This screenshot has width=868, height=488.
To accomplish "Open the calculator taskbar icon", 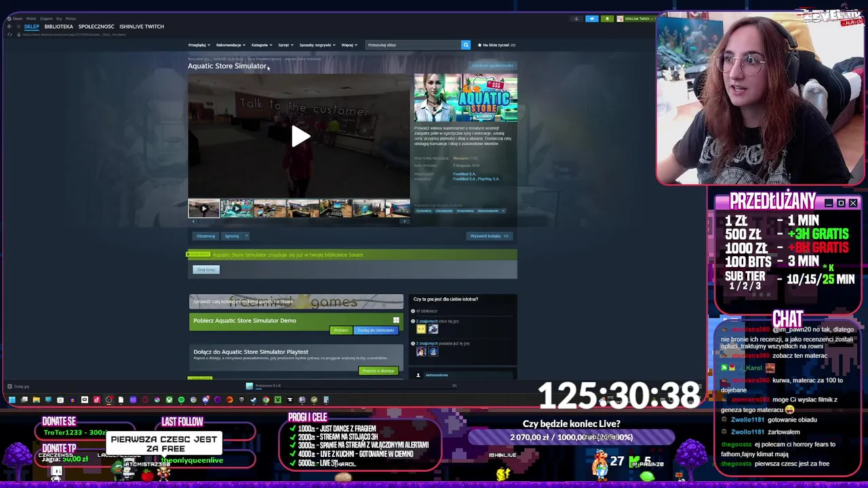I will [326, 400].
